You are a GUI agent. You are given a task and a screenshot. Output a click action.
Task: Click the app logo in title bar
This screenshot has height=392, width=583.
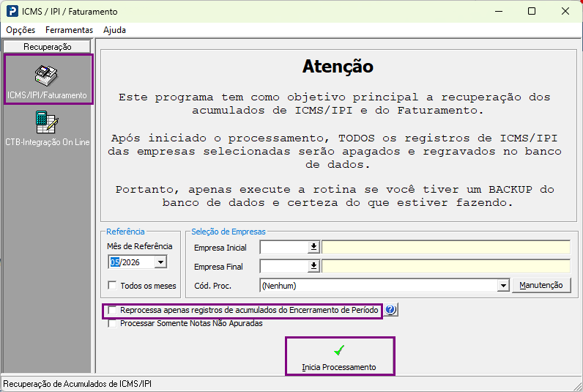(12, 11)
